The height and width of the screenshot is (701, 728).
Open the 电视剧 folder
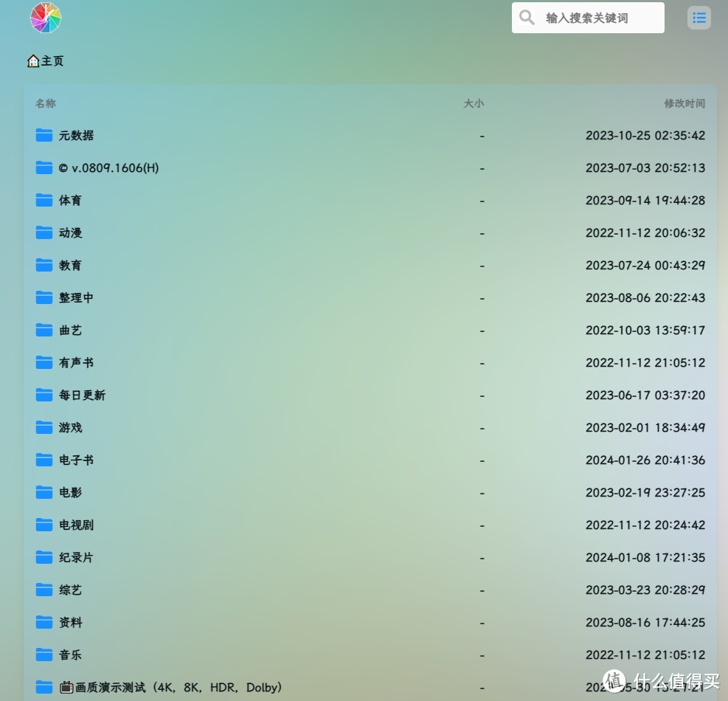(76, 525)
